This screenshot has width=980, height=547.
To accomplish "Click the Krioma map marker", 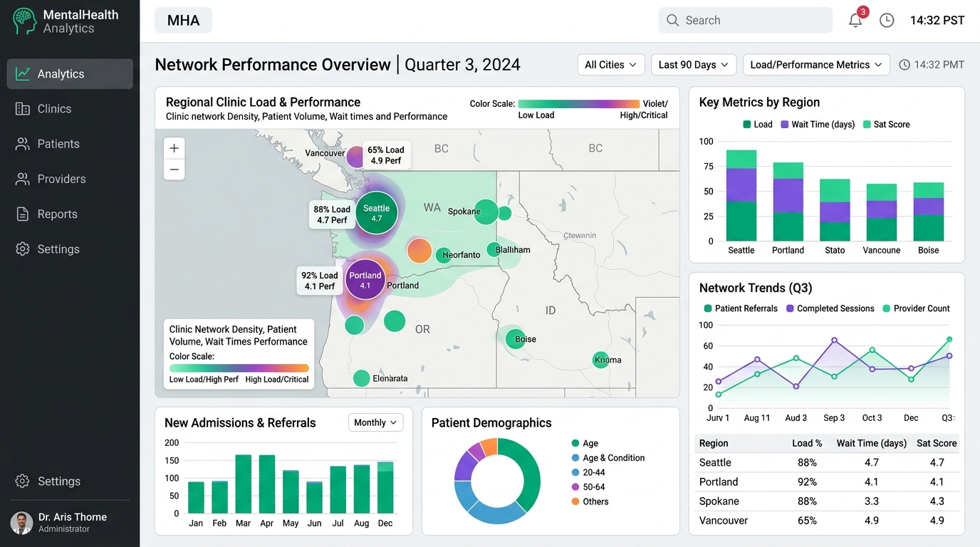I will pyautogui.click(x=601, y=360).
